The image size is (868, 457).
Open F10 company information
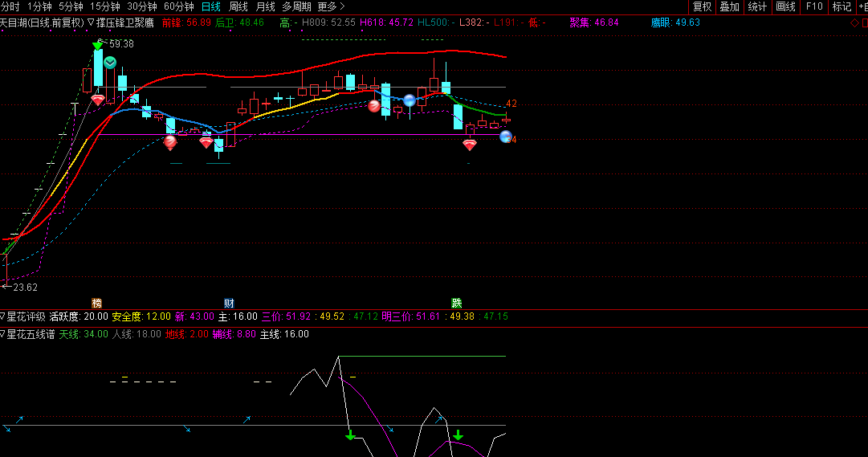pyautogui.click(x=814, y=6)
